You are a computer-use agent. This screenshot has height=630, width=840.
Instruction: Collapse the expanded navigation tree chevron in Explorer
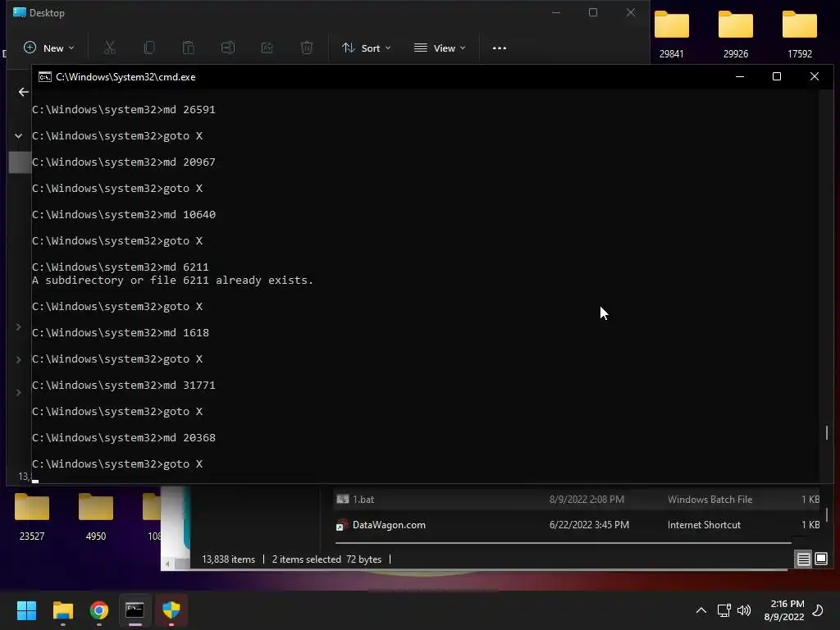tap(19, 136)
